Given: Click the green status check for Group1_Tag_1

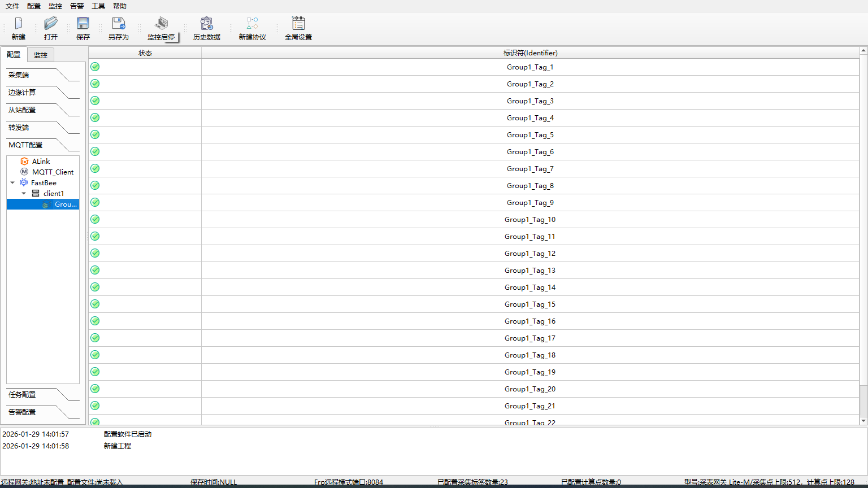Looking at the screenshot, I should tap(95, 67).
